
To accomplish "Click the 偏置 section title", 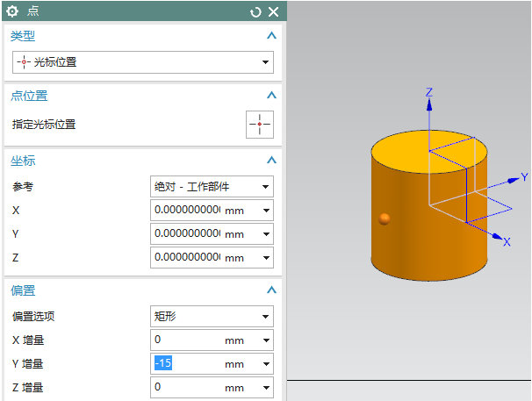I will click(23, 290).
